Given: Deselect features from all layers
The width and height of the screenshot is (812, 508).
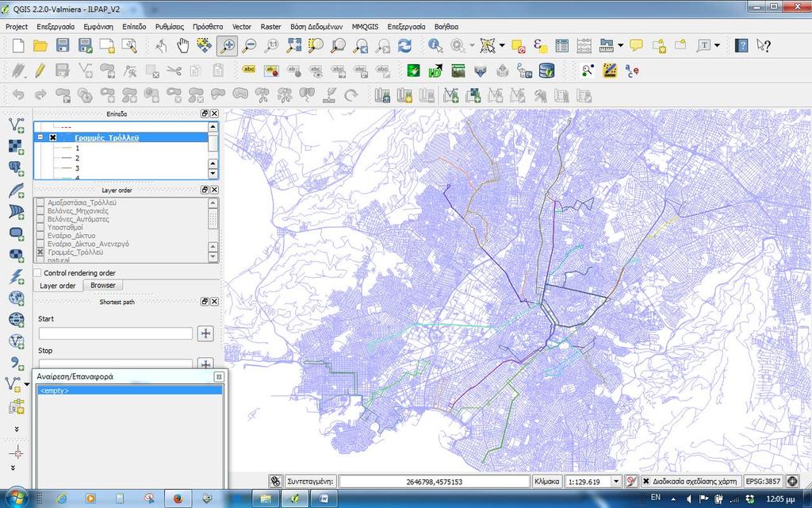Looking at the screenshot, I should pyautogui.click(x=519, y=45).
